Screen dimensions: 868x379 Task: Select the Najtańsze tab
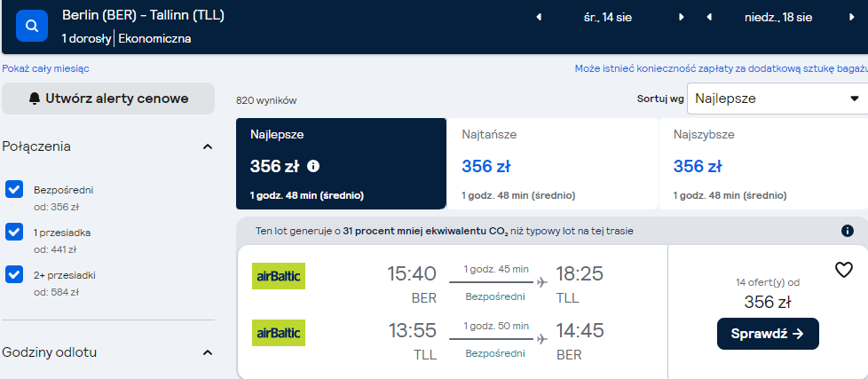(552, 164)
